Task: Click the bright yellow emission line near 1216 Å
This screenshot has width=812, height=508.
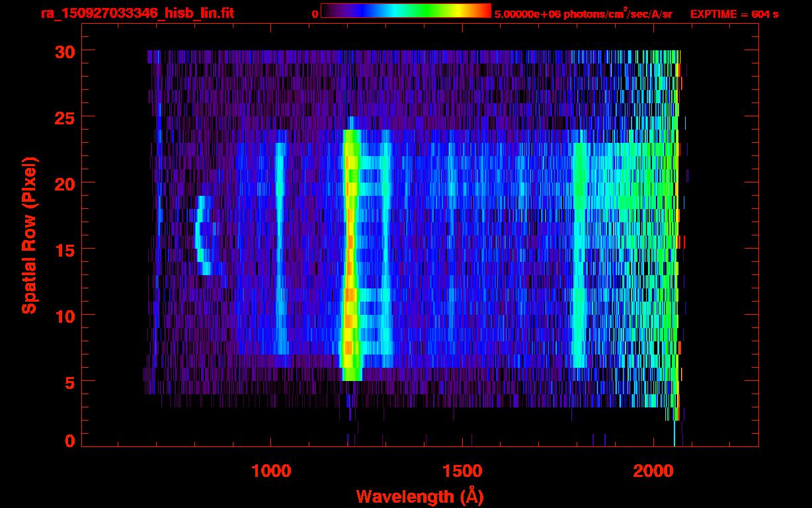Action: pyautogui.click(x=350, y=255)
